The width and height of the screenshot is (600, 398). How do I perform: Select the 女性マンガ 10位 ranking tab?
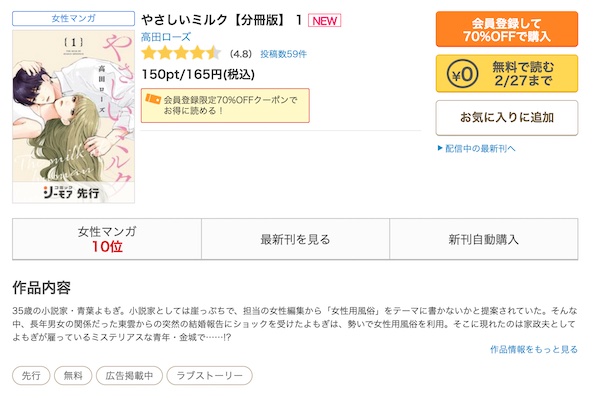[x=107, y=239]
